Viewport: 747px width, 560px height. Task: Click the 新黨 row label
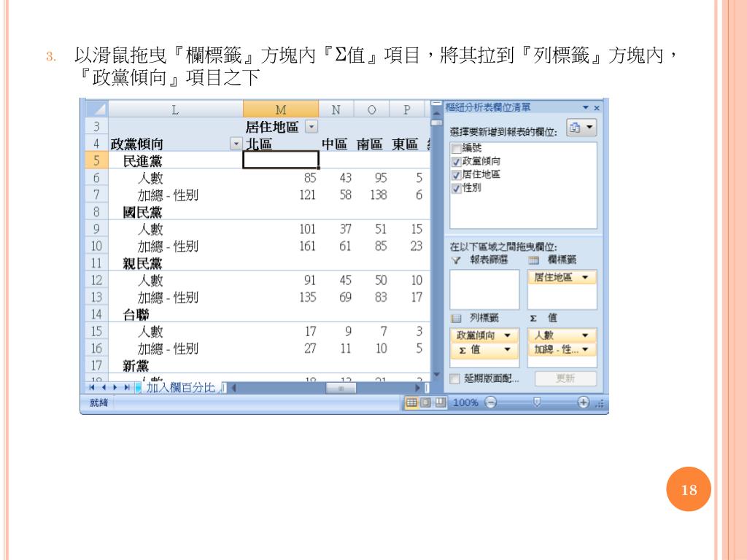[x=136, y=366]
